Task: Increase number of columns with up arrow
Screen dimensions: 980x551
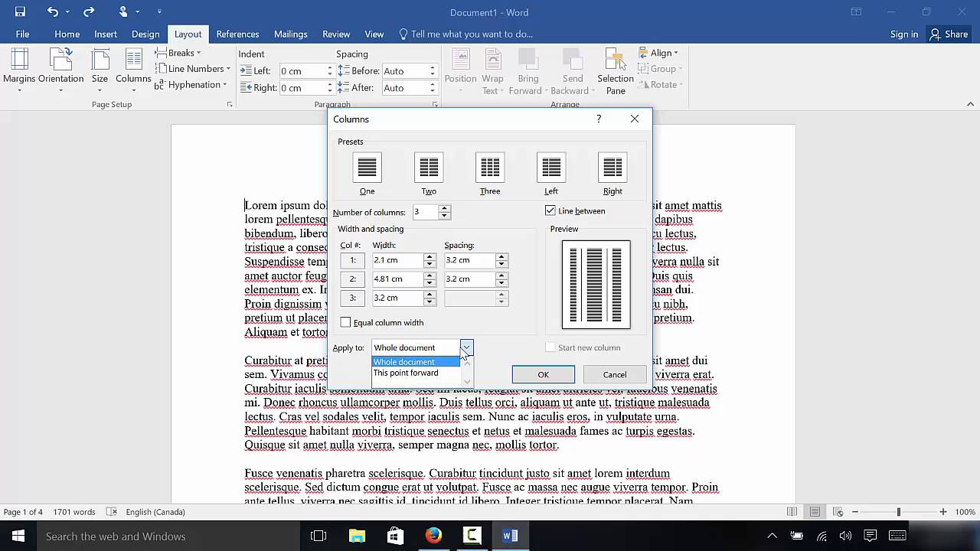Action: click(445, 208)
